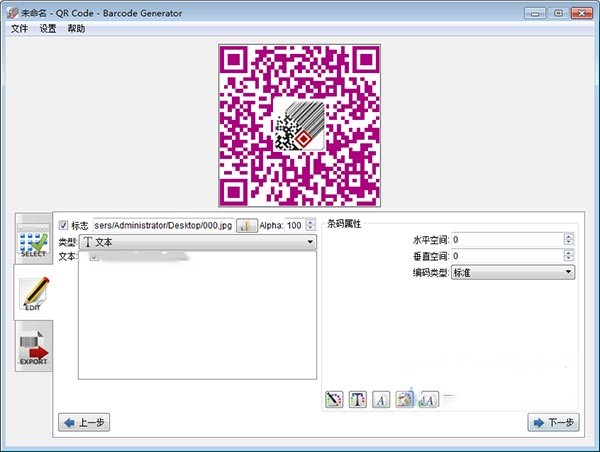Click the 上一步 previous step button

84,423
